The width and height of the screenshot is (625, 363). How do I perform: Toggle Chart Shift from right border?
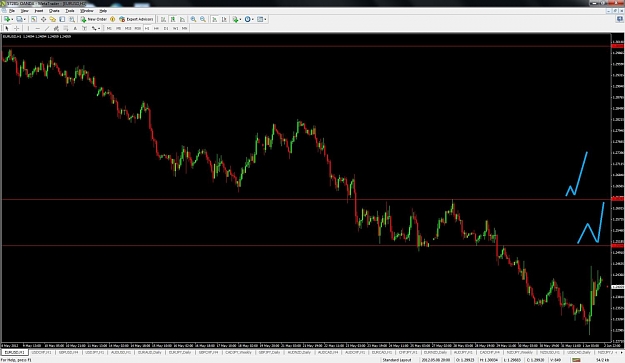(x=224, y=19)
